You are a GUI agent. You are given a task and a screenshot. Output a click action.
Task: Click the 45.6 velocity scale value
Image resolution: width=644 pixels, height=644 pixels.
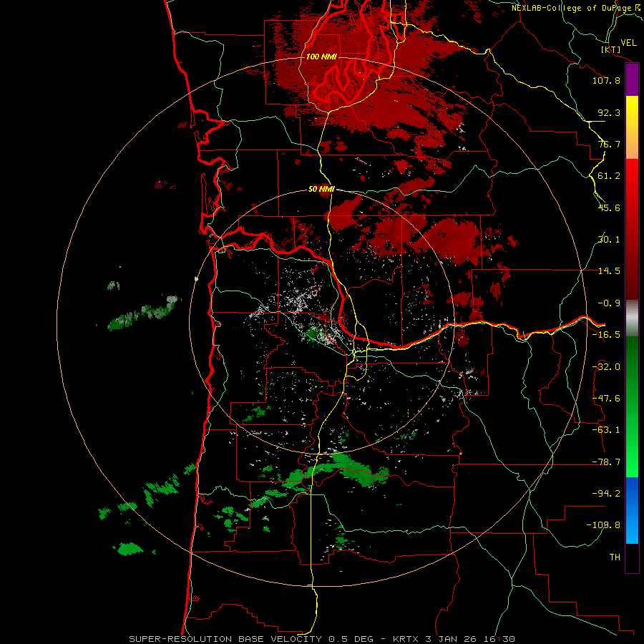click(609, 208)
